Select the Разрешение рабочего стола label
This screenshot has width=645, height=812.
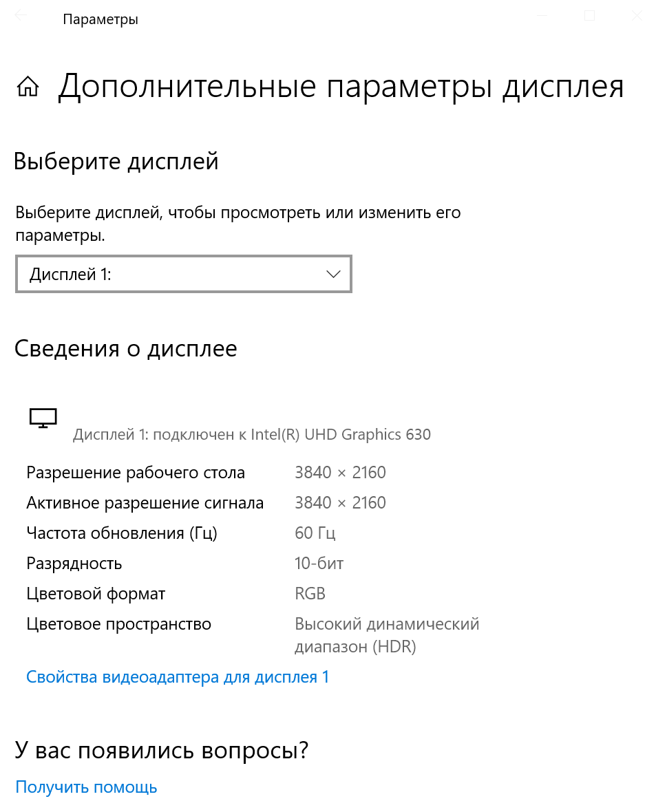[x=136, y=473]
